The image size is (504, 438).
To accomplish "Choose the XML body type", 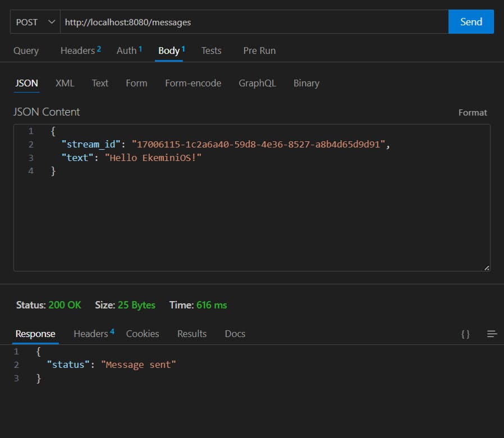I will click(65, 83).
